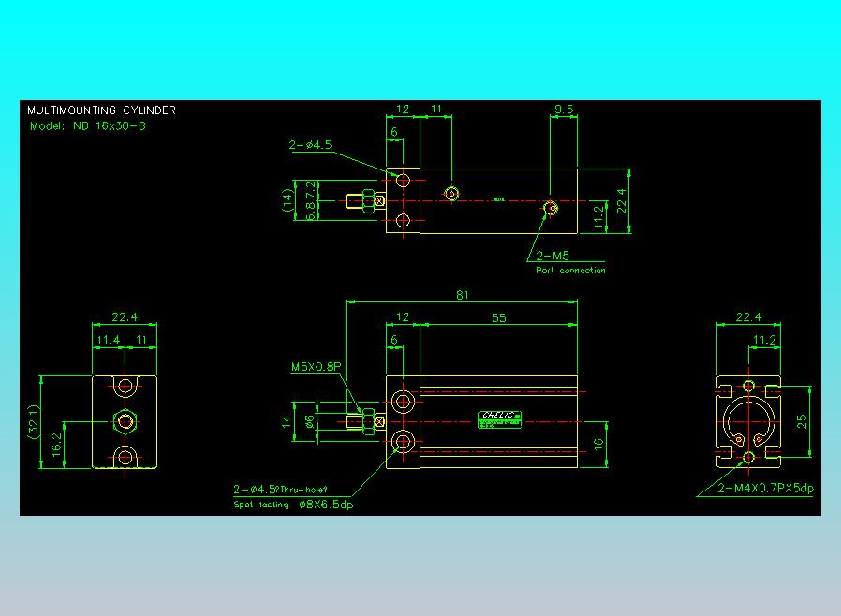The width and height of the screenshot is (841, 616).
Task: Click the "Spot facing ø8X6.5dp" note
Action: [293, 505]
